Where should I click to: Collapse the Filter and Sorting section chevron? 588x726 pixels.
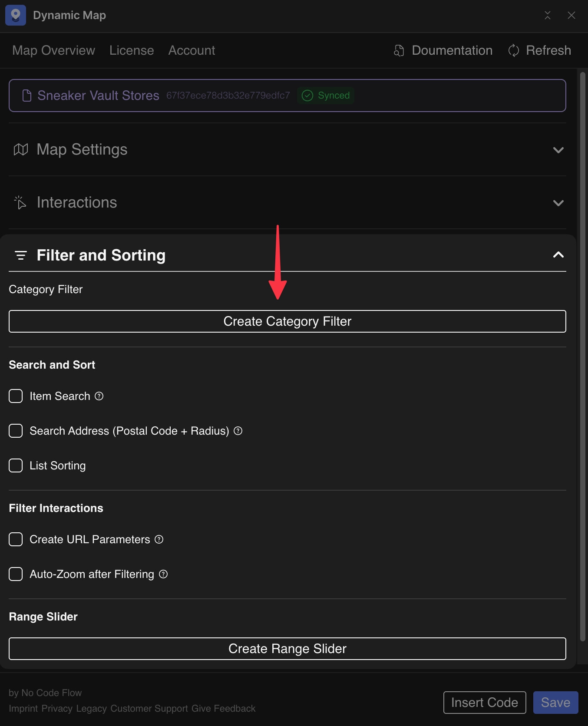click(558, 255)
